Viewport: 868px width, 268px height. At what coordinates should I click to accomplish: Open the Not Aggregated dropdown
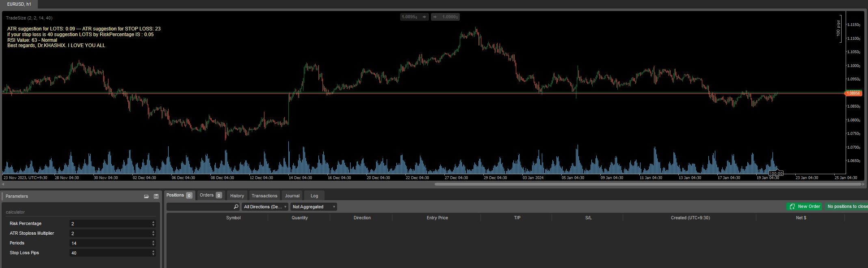[314, 207]
